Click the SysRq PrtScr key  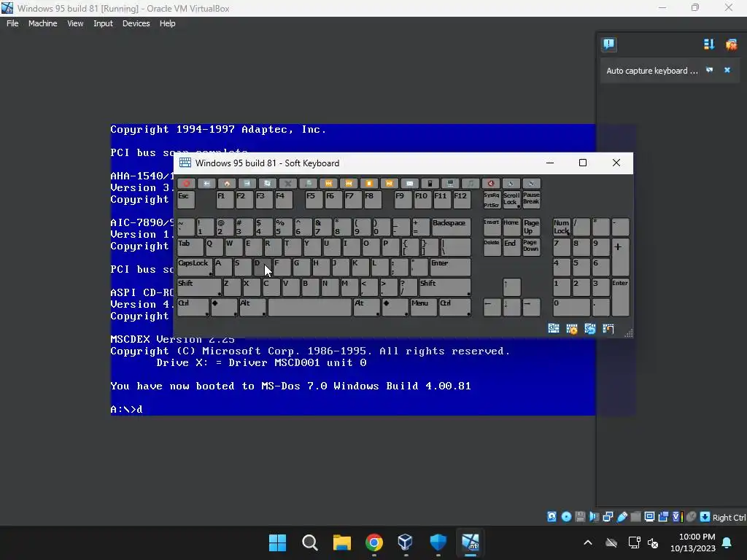[492, 200]
